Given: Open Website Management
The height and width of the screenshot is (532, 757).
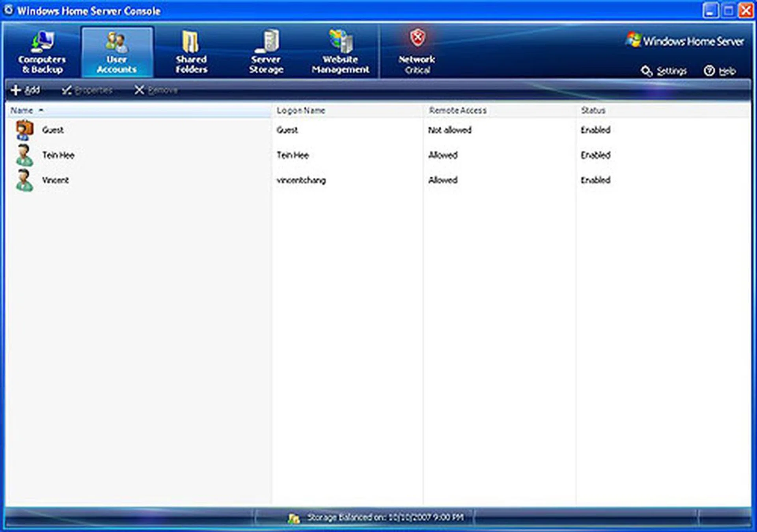Looking at the screenshot, I should pos(340,51).
